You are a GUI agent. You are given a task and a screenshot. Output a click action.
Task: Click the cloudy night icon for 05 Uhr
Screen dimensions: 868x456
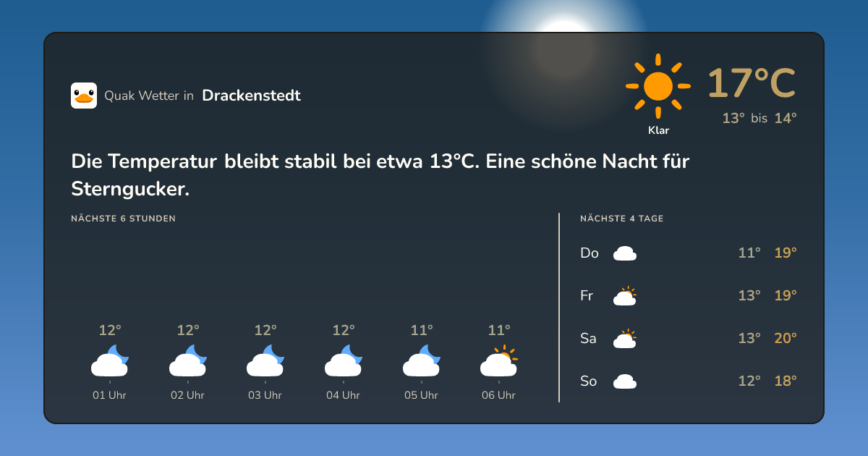point(422,361)
